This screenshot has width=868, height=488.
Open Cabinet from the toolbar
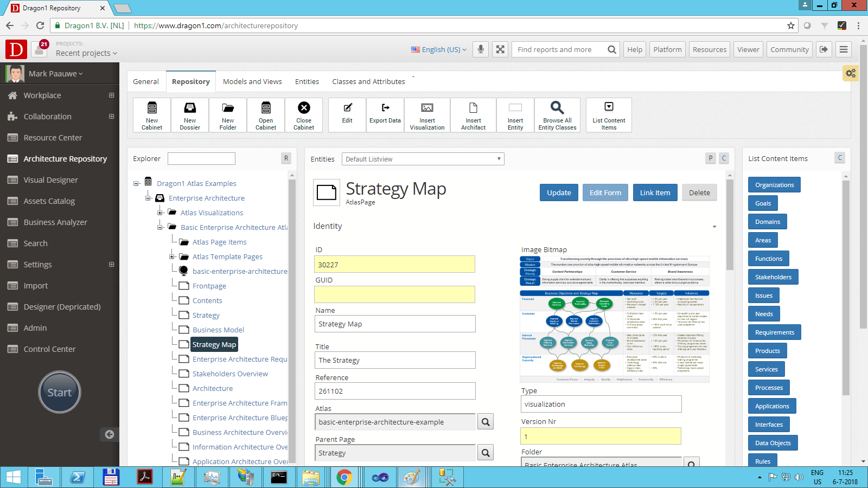[266, 115]
